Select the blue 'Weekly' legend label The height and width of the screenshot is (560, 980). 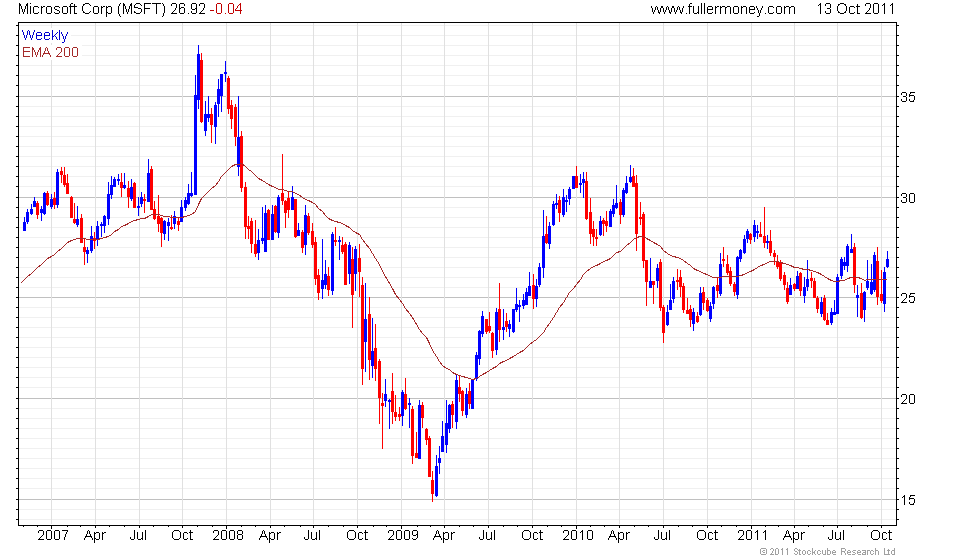point(44,36)
